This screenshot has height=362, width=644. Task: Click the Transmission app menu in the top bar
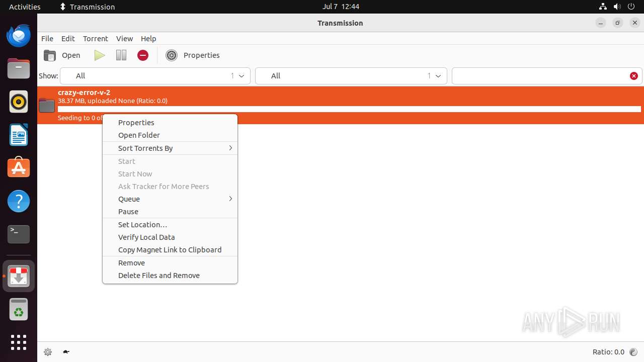tap(87, 7)
